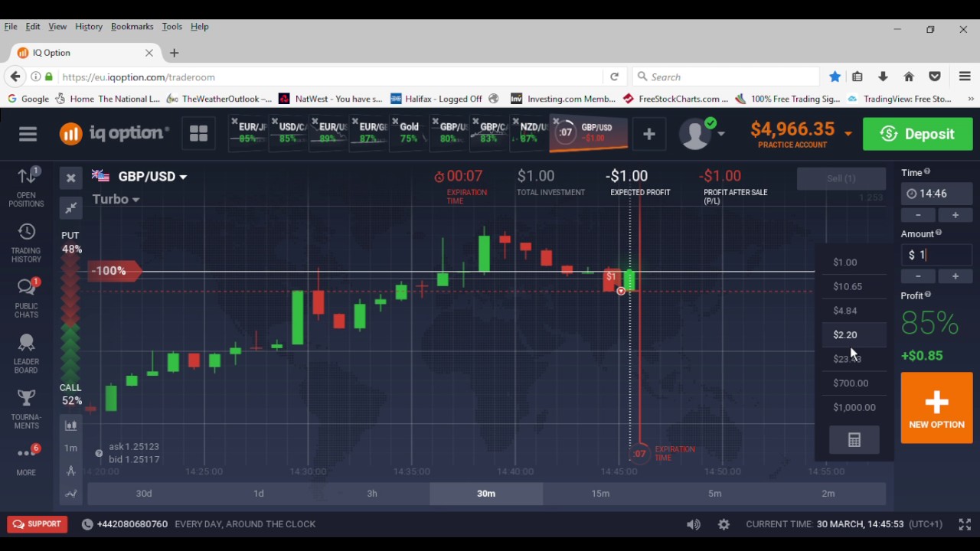980x551 pixels.
Task: Open the Investing.com bookmark
Action: coord(563,99)
